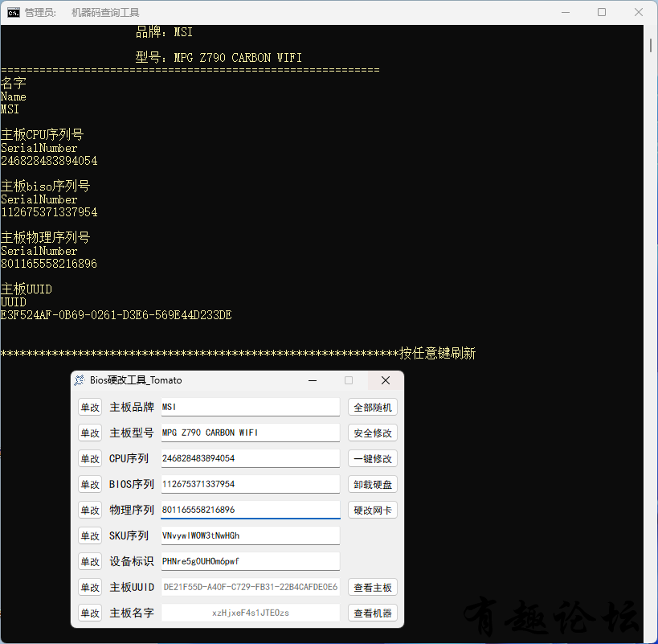Click the 单改 button beside 主板名字
Image resolution: width=658 pixels, height=644 pixels.
coord(90,613)
